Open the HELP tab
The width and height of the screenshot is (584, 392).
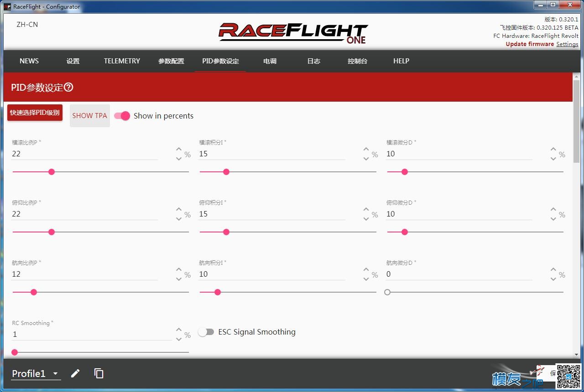coord(401,61)
